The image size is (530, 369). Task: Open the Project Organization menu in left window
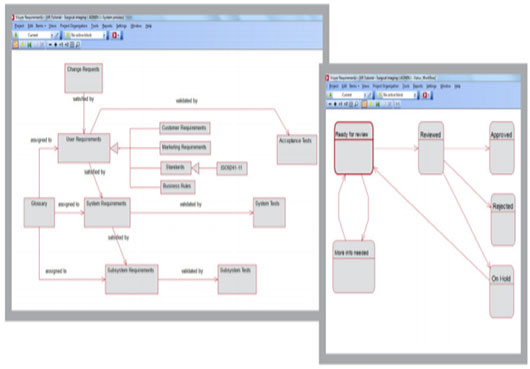point(74,26)
